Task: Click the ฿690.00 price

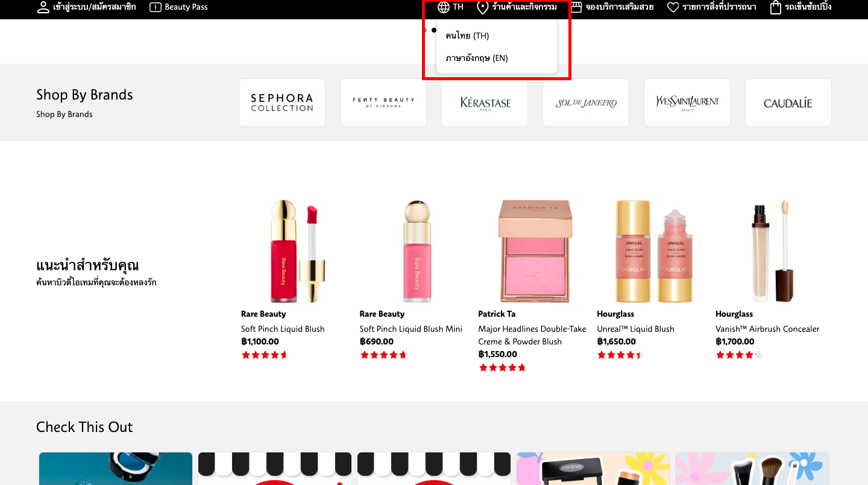Action: click(x=377, y=341)
